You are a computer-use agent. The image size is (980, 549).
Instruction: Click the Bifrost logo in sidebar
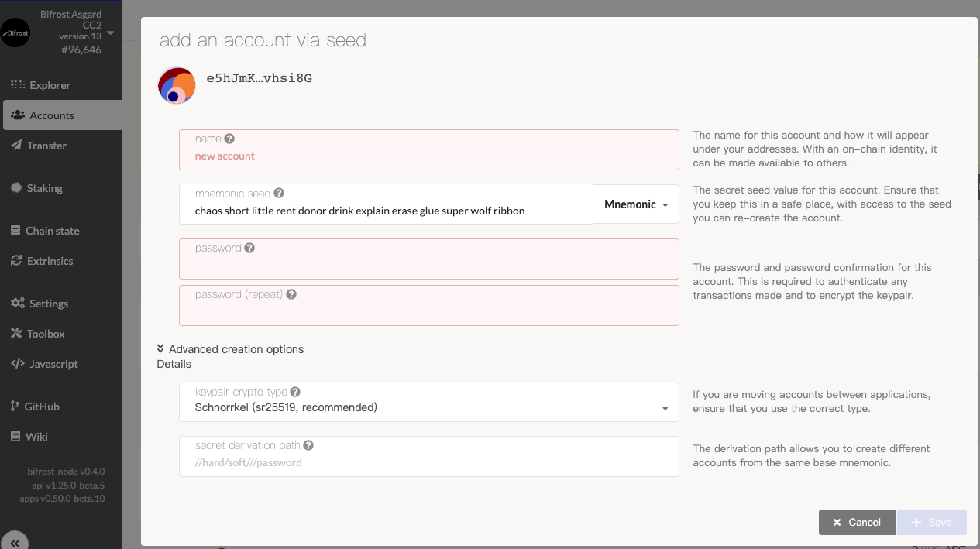15,33
